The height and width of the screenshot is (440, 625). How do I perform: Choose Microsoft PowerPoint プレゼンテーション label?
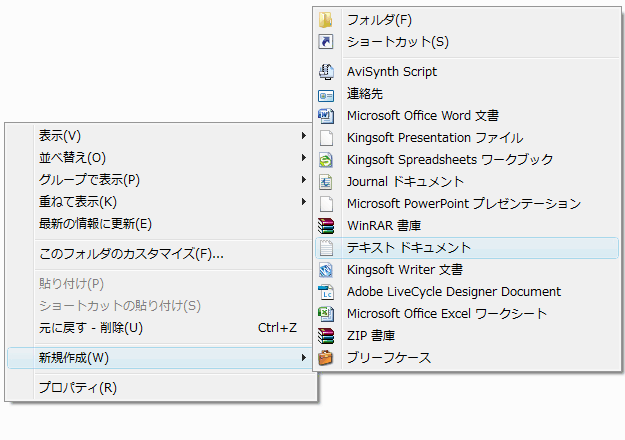coord(464,204)
